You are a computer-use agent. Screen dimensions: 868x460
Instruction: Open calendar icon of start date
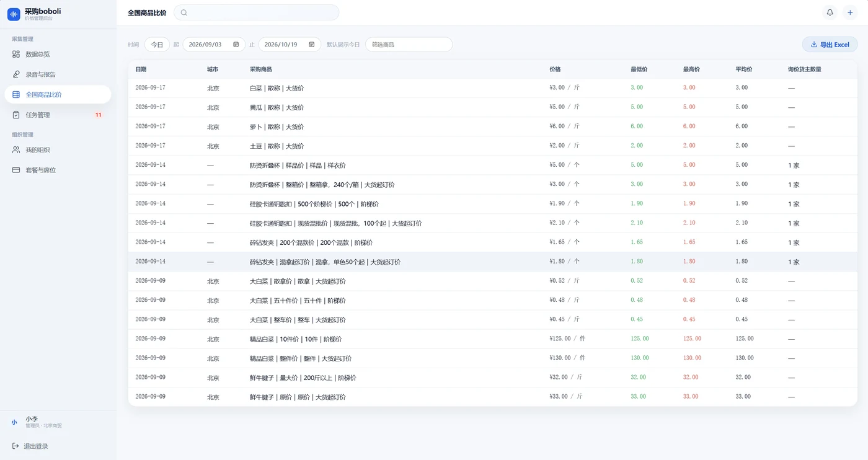pyautogui.click(x=236, y=45)
